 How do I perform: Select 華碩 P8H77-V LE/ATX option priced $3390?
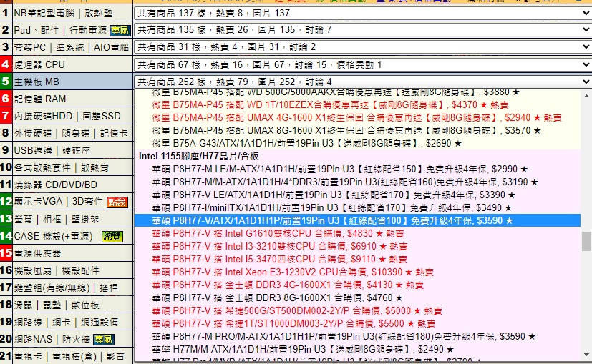(357, 195)
